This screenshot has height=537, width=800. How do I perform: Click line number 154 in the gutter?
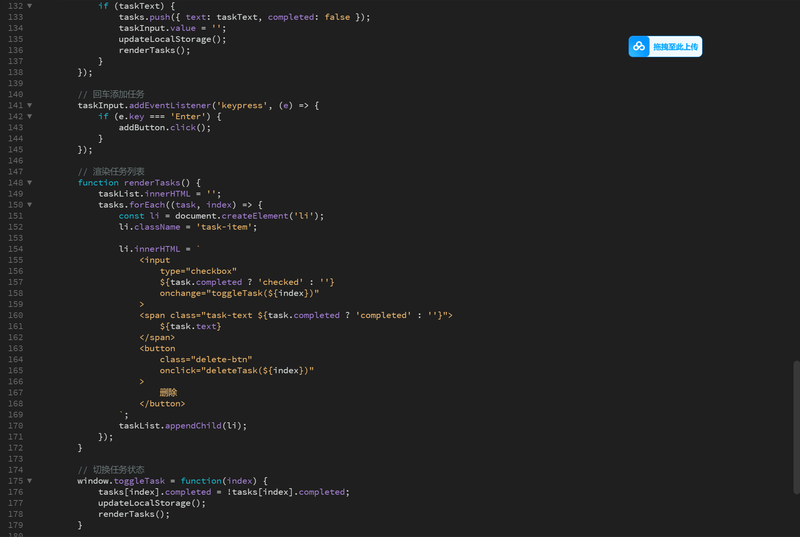click(15, 249)
